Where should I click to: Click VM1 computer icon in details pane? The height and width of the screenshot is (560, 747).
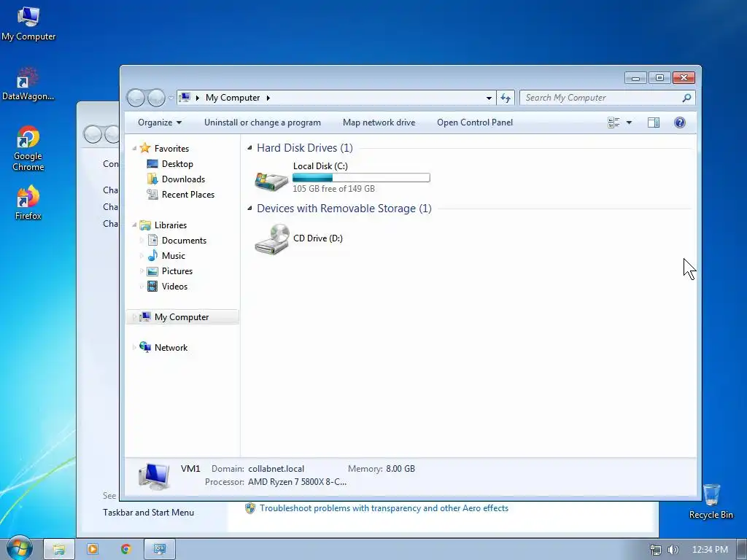(154, 475)
